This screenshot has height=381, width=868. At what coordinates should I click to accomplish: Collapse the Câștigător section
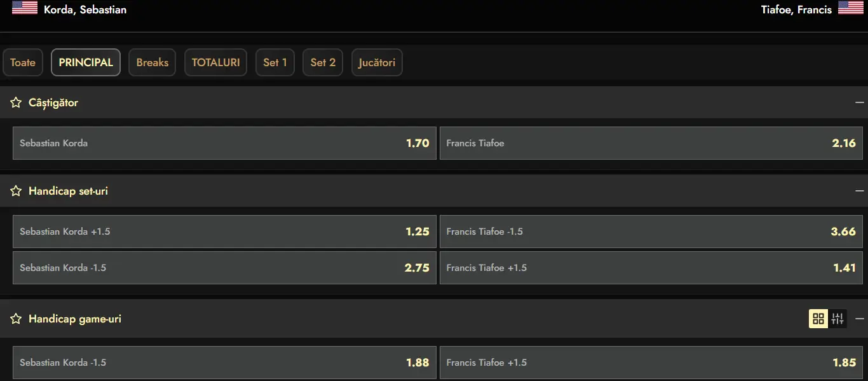(860, 102)
